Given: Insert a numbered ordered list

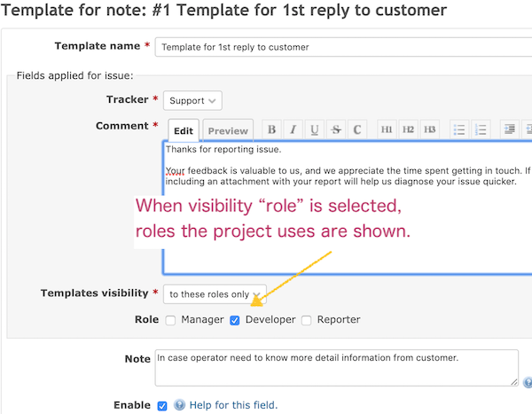Looking at the screenshot, I should click(x=481, y=129).
